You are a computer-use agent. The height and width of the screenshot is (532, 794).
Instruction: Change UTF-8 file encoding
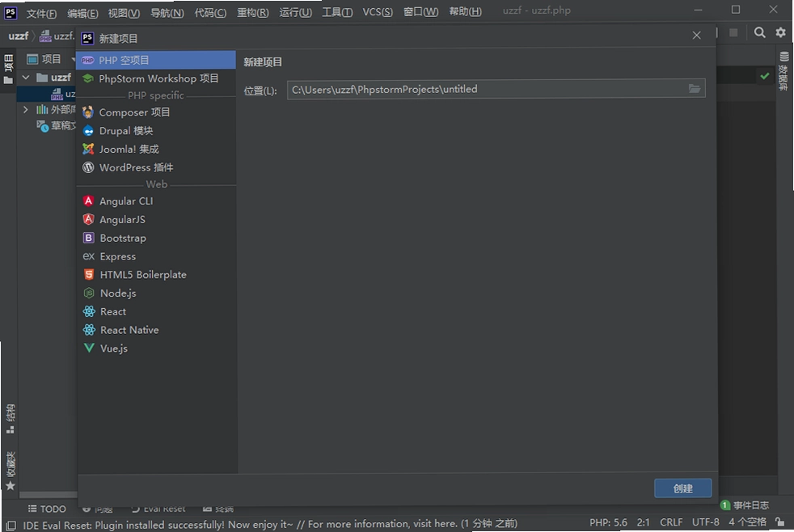tap(705, 521)
